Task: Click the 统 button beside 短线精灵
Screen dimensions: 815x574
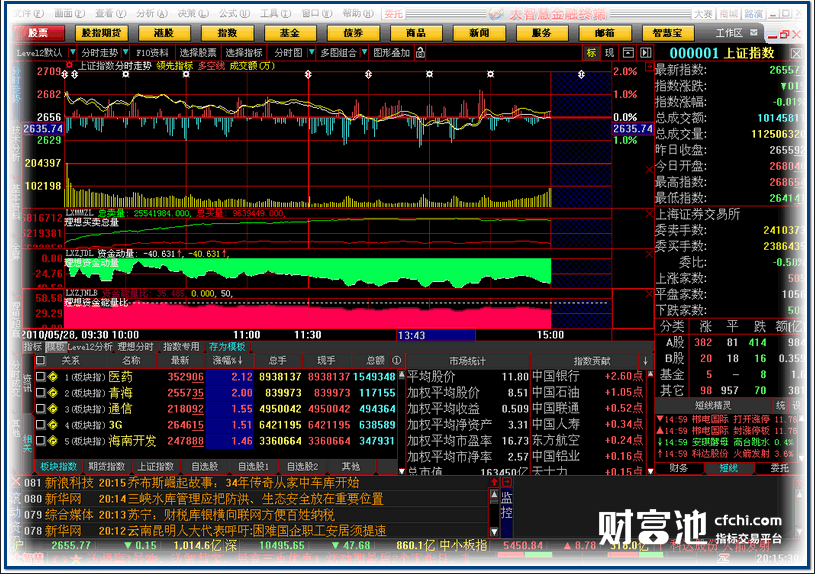Action: tap(780, 406)
